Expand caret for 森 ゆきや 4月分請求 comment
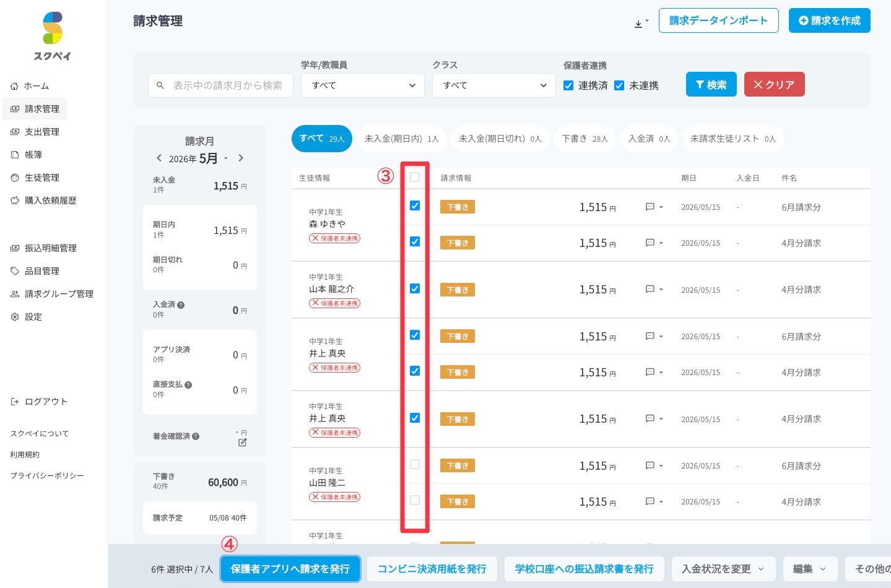The image size is (891, 588). [661, 243]
